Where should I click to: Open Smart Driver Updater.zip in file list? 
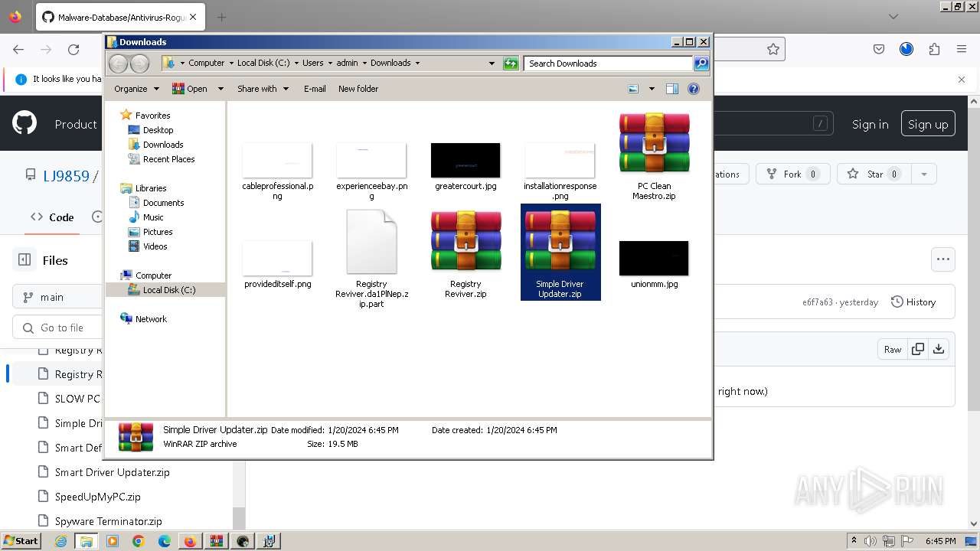tap(113, 472)
